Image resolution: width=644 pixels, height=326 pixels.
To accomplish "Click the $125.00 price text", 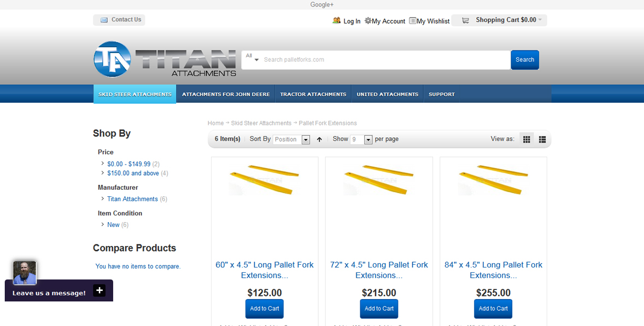I will (x=265, y=293).
